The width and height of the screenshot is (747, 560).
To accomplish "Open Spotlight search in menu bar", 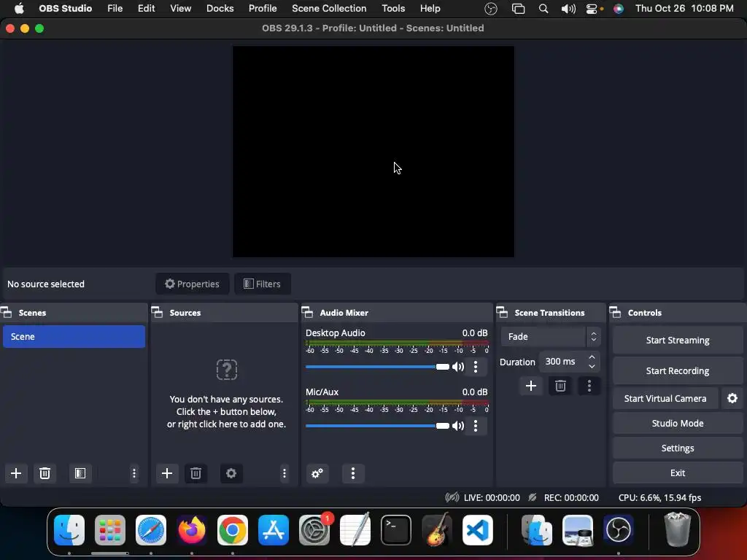I will (543, 9).
